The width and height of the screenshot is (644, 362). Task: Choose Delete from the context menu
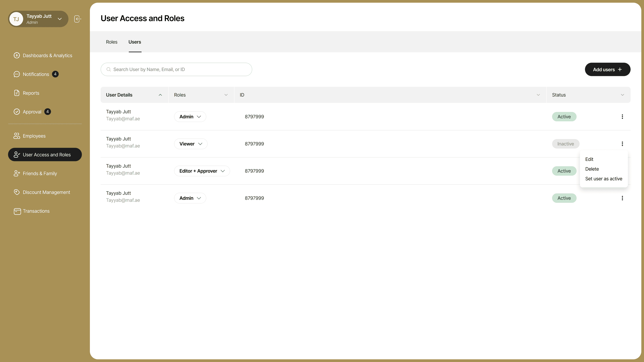click(x=592, y=169)
